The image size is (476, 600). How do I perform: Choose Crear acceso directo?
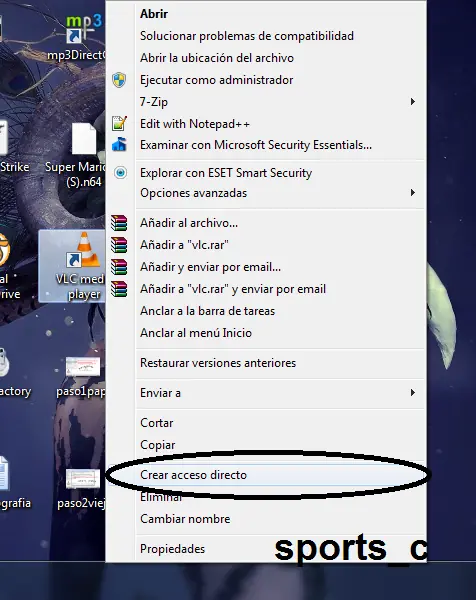point(194,475)
